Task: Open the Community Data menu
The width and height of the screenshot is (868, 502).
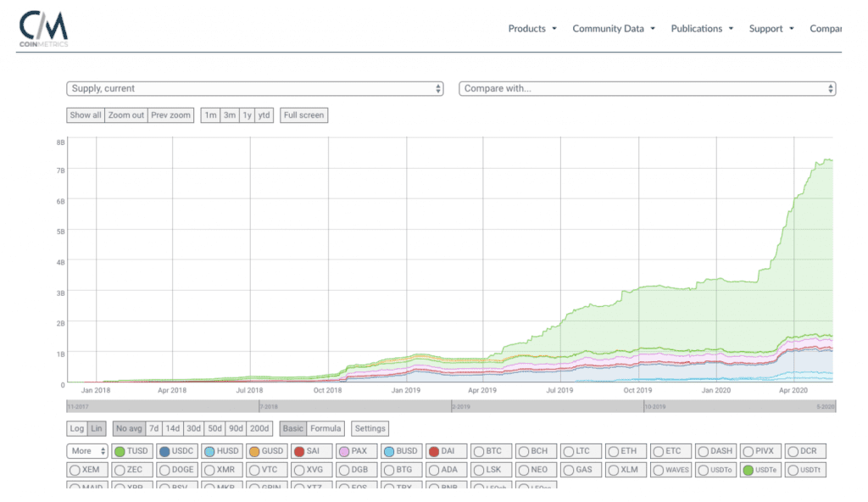Action: (614, 28)
